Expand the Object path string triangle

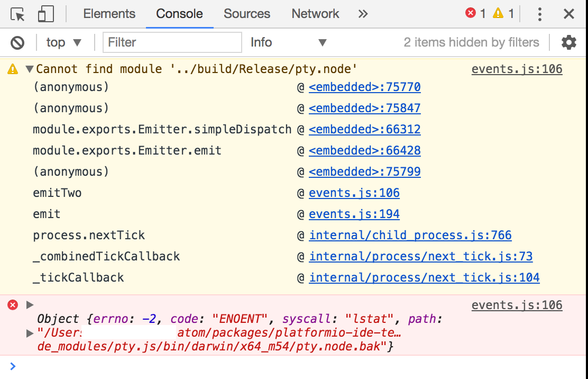[30, 333]
